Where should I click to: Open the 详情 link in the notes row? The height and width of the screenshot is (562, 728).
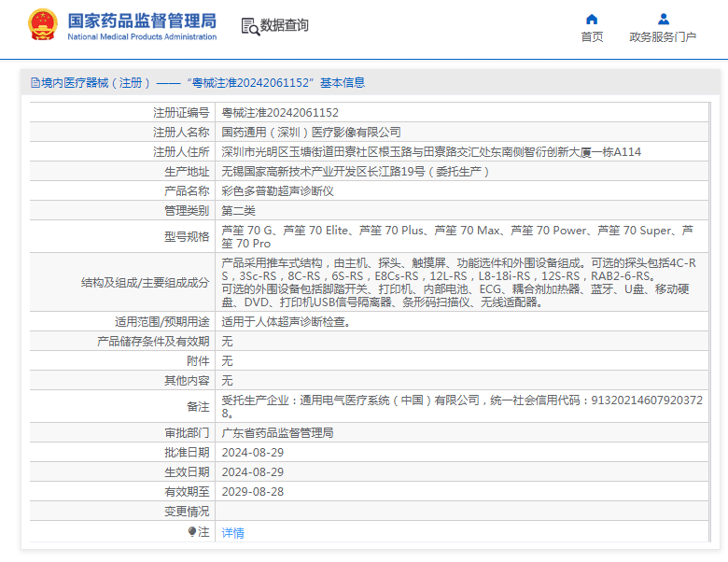click(232, 533)
